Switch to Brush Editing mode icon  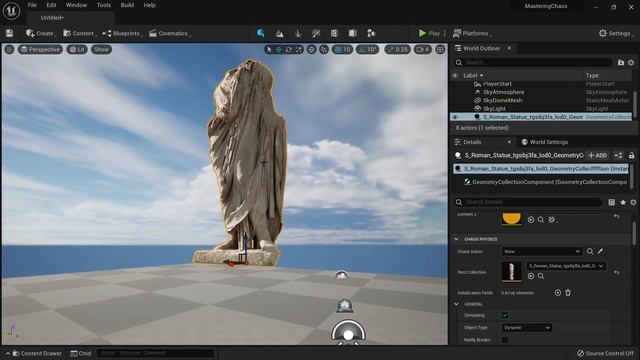coord(371,33)
